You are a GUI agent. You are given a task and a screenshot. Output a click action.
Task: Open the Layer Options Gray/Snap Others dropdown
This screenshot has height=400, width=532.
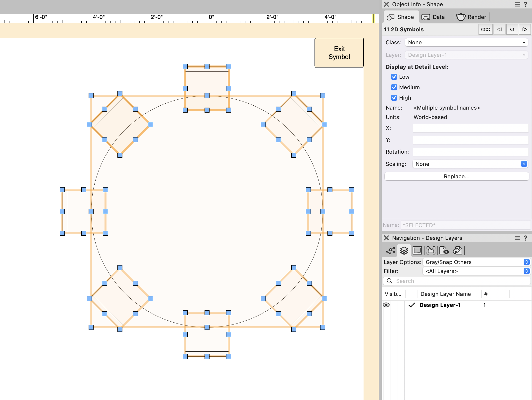476,262
